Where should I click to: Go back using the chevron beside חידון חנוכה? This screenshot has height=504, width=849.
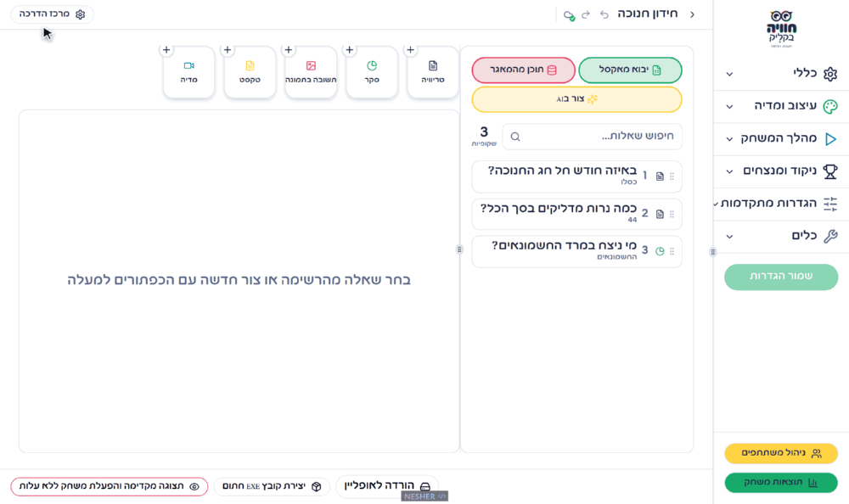(x=692, y=14)
